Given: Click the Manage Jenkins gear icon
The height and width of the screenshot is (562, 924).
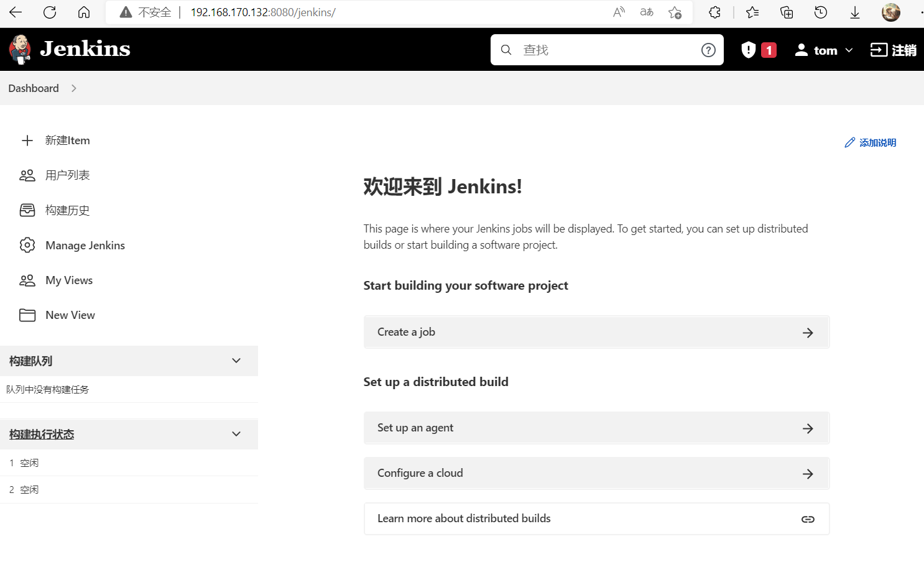Looking at the screenshot, I should pos(27,245).
